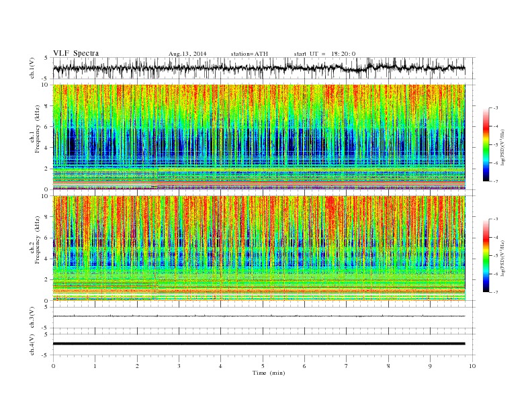Click the "ch.1(V)" axis label
Viewport: 532px width, 411px height.
click(32, 68)
